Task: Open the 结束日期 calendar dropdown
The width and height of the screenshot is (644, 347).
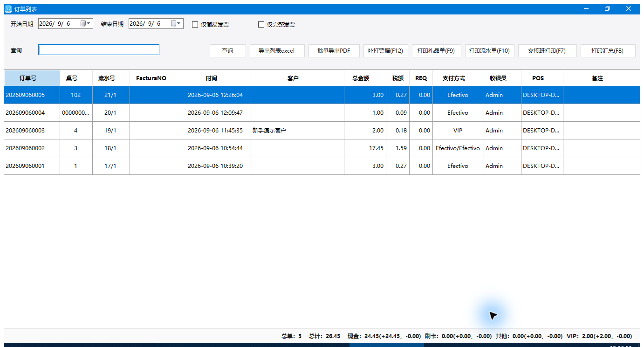Action: point(176,24)
